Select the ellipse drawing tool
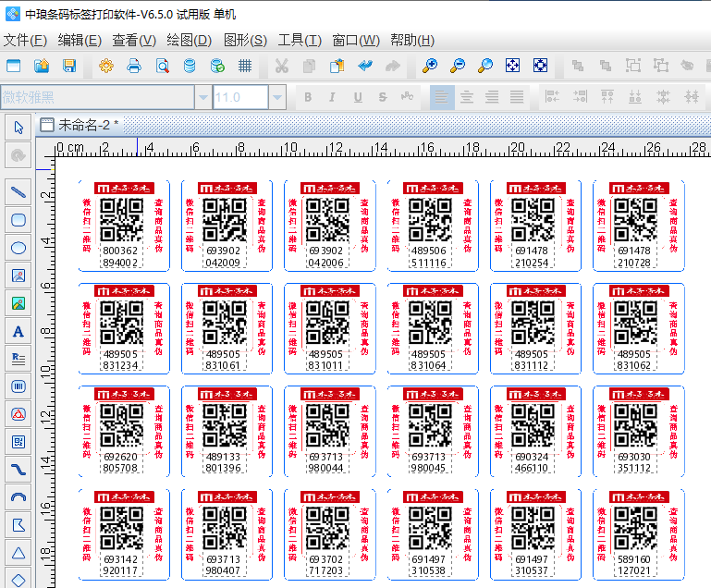Screen dimensions: 711x588 [18, 248]
